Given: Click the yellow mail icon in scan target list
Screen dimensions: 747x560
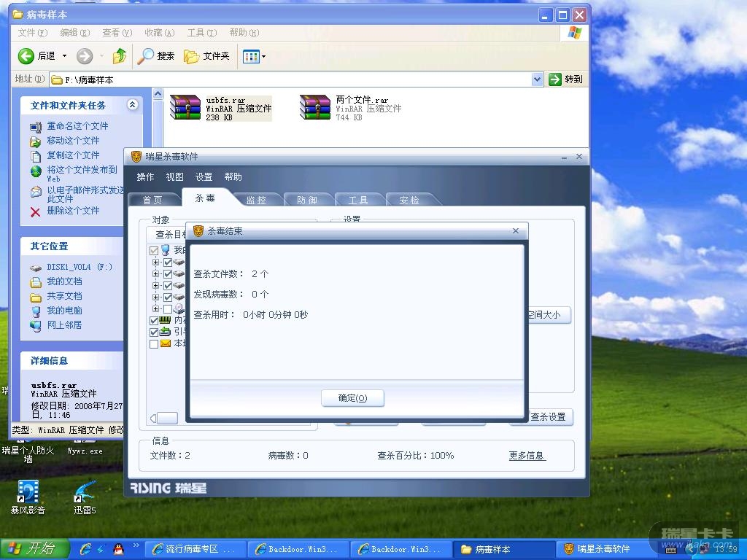Looking at the screenshot, I should tap(166, 343).
